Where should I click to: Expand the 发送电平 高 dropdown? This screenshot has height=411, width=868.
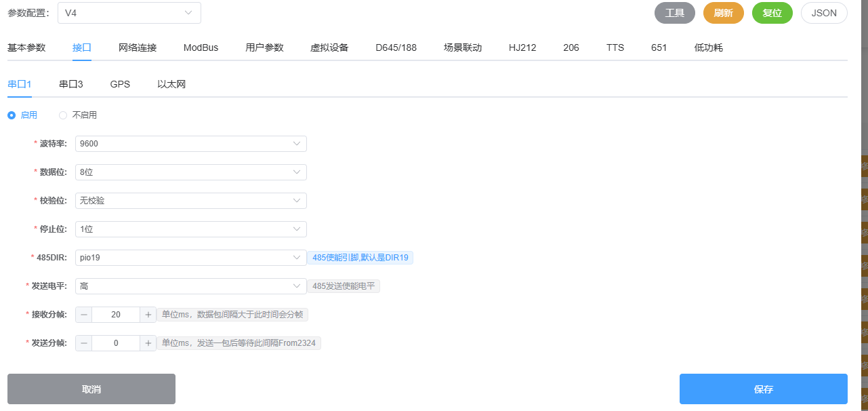click(x=191, y=286)
